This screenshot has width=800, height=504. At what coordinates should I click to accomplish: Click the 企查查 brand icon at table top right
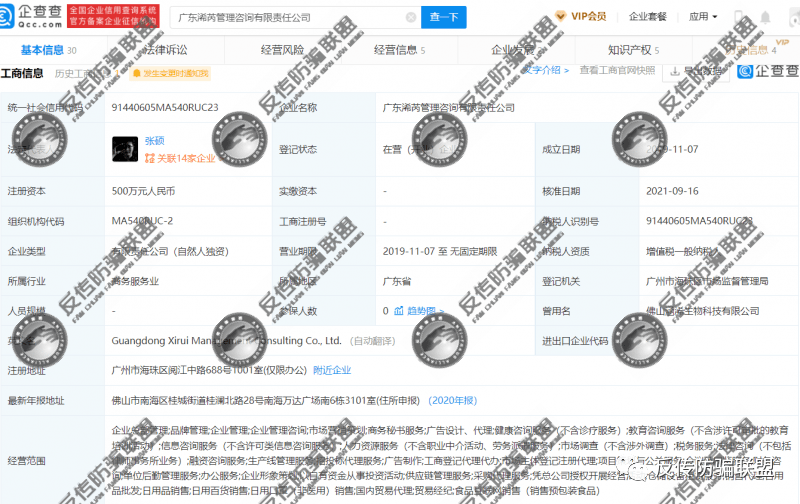[x=743, y=72]
